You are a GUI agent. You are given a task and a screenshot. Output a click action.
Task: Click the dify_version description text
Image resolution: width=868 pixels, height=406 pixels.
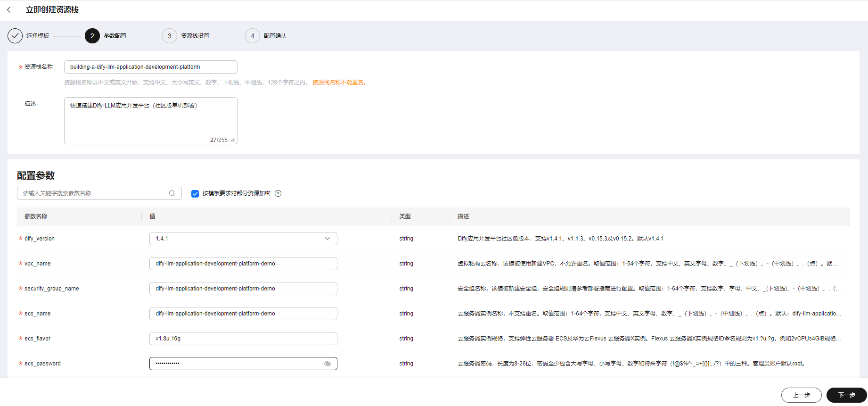tap(561, 239)
